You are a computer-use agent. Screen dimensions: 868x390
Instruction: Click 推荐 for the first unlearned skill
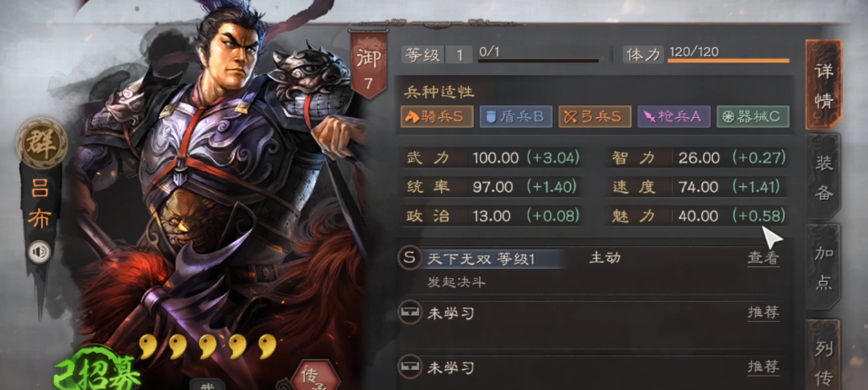[764, 313]
